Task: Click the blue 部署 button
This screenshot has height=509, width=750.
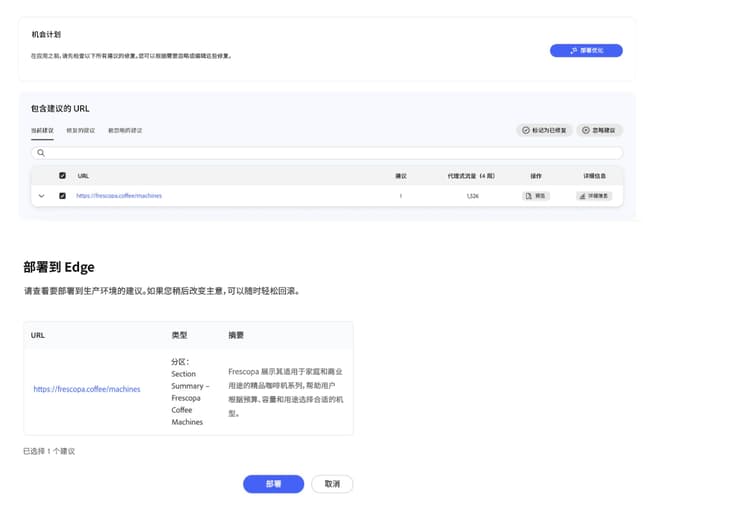Action: click(x=274, y=484)
